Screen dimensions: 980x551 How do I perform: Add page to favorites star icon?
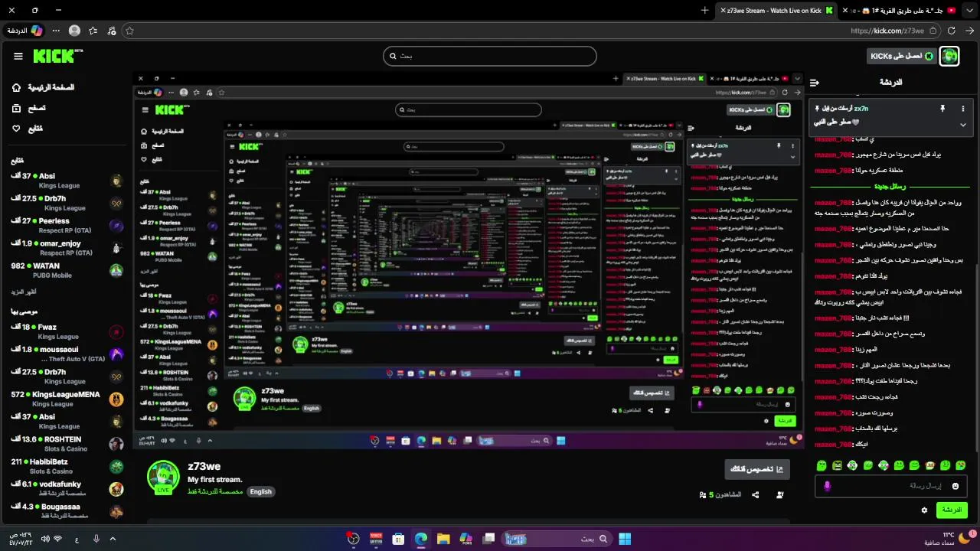point(129,31)
